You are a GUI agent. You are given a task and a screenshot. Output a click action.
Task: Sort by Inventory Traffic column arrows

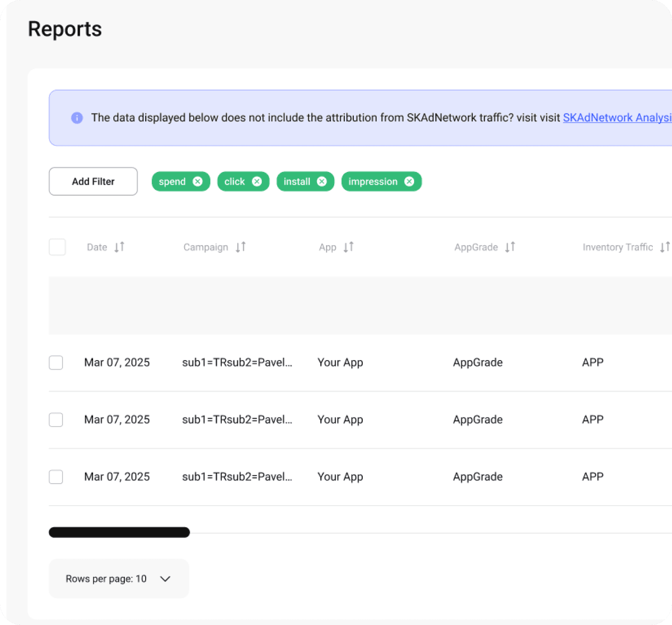(x=665, y=247)
